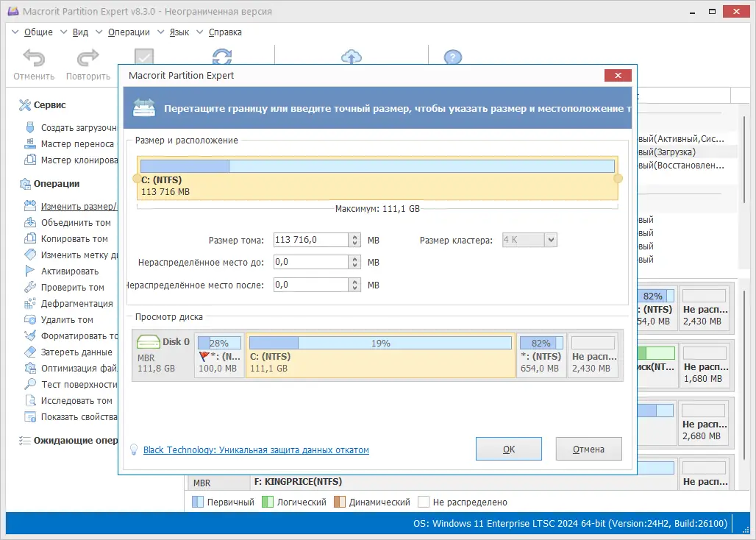Click the Тест поверхности magnifier icon
The image size is (756, 540).
(x=30, y=384)
